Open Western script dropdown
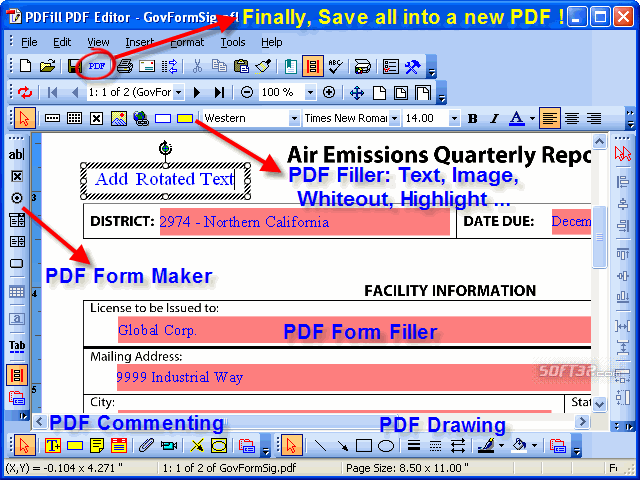This screenshot has height=480, width=640. point(294,119)
